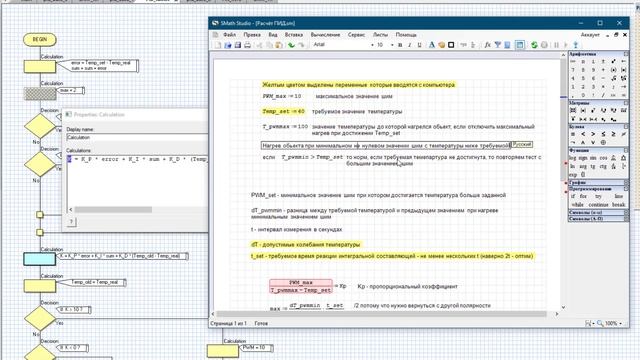Toggle the side panel icon in SMath toolbar
The image size is (640, 360).
[x=520, y=45]
